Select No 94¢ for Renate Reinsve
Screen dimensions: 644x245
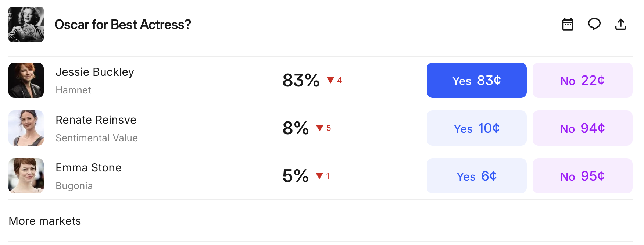(582, 128)
